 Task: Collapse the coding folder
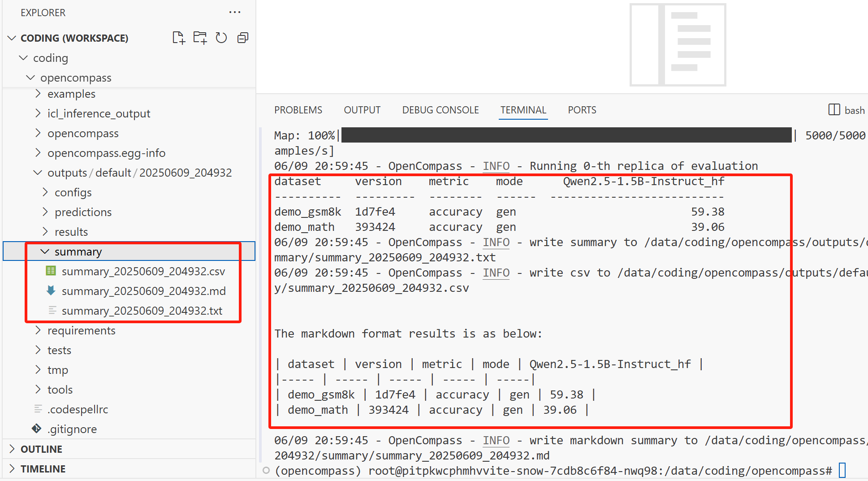tap(23, 58)
